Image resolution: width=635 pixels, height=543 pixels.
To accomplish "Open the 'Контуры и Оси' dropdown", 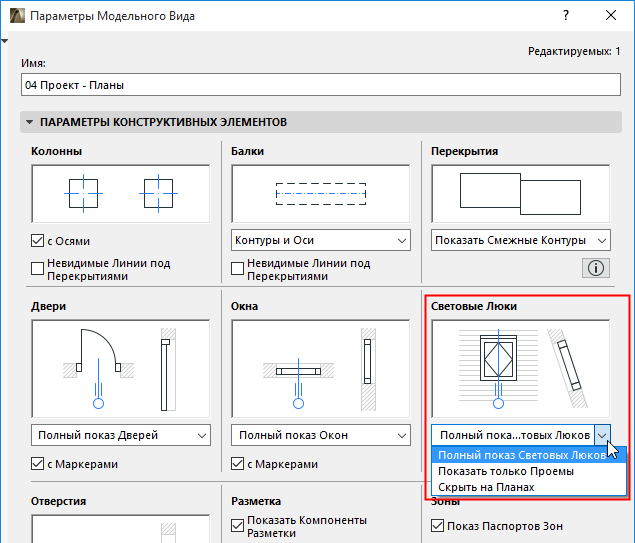I will 321,240.
